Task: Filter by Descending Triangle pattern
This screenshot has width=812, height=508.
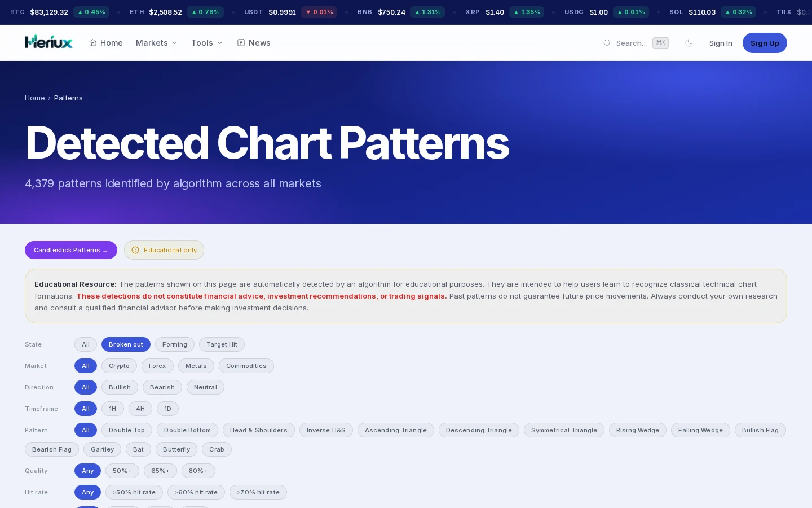Action: click(479, 430)
